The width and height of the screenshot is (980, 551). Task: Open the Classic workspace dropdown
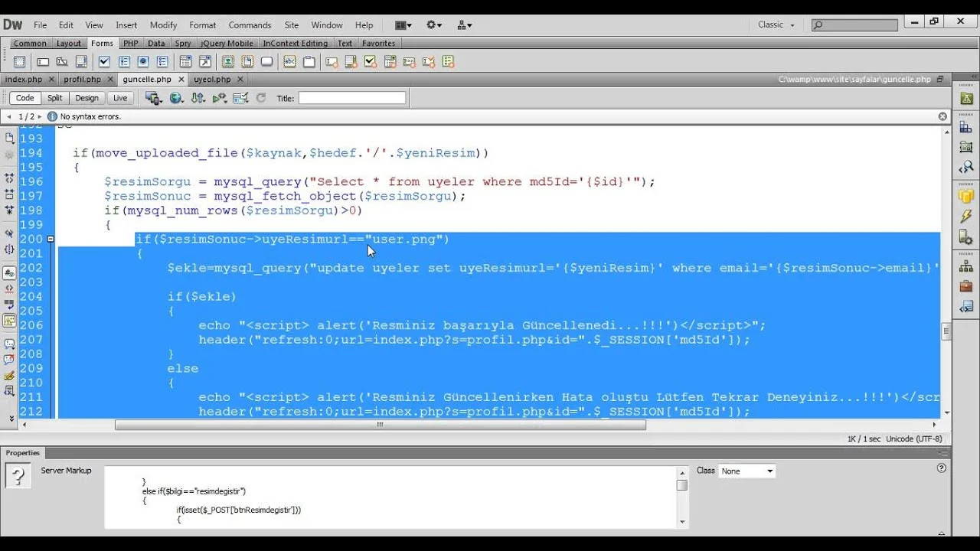coord(776,24)
